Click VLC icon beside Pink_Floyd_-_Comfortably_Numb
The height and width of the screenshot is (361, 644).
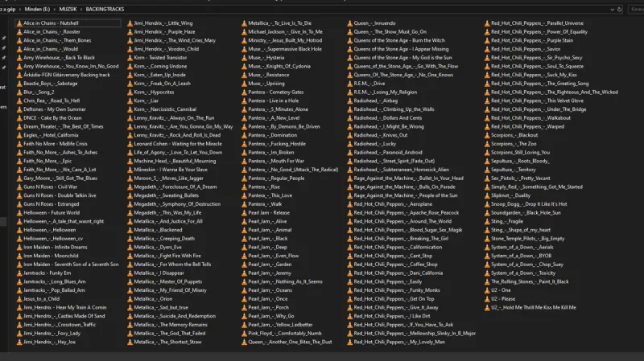pyautogui.click(x=244, y=334)
